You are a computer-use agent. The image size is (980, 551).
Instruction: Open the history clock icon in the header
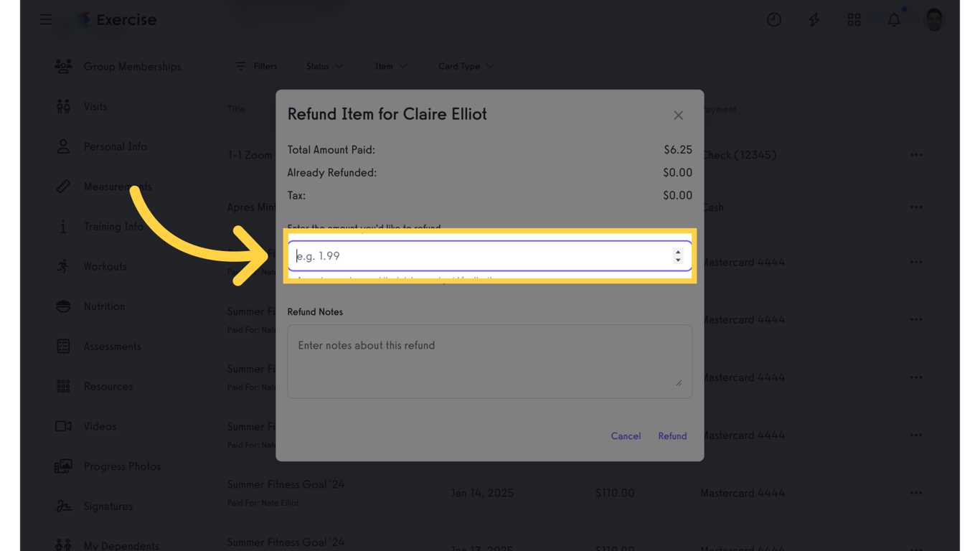coord(774,19)
